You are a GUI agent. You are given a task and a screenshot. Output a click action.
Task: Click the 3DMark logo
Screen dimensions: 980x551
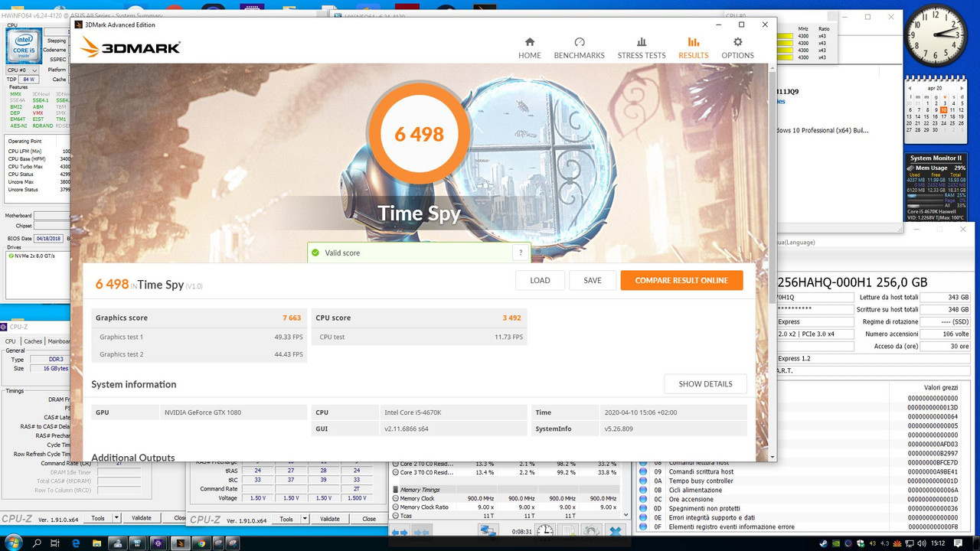130,48
